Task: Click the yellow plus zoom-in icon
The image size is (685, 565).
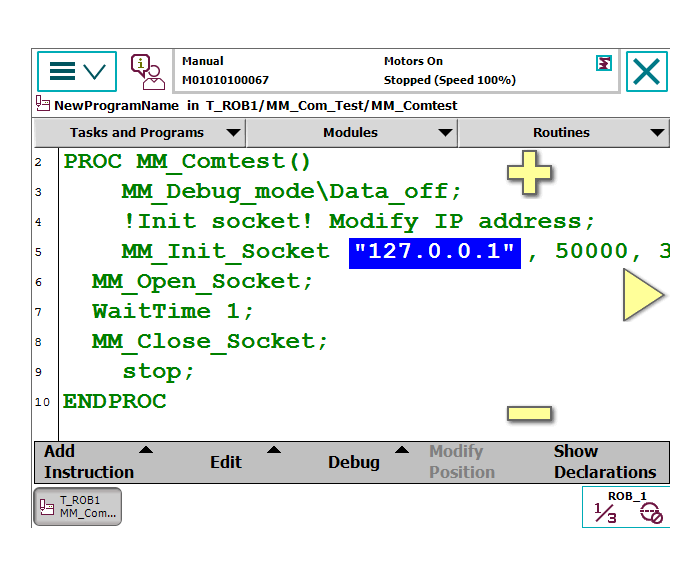Action: (x=529, y=173)
